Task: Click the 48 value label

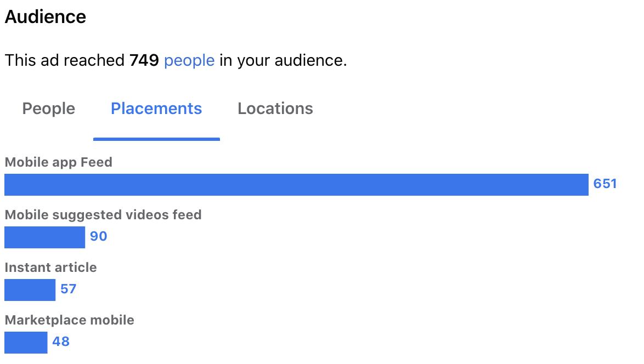Action: 61,342
